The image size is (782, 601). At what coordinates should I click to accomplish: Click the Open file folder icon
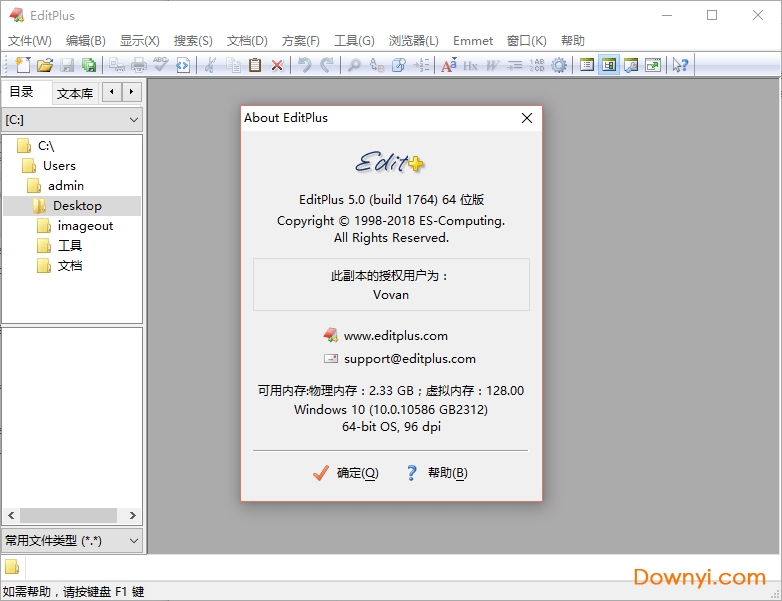pos(45,65)
